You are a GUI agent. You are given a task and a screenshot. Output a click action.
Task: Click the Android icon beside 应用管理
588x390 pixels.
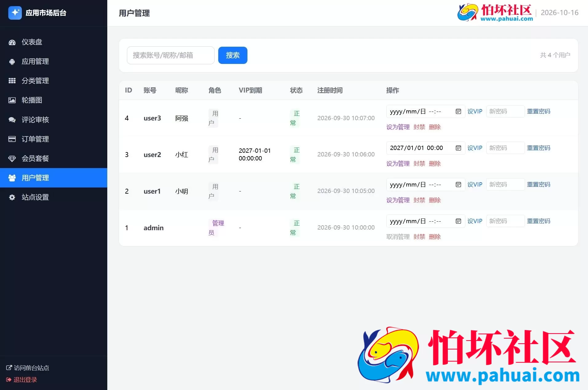pyautogui.click(x=12, y=61)
